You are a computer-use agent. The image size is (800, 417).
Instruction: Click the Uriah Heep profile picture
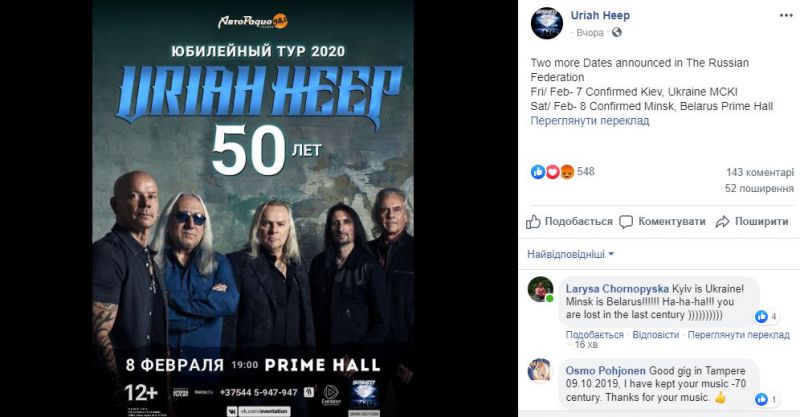[546, 23]
